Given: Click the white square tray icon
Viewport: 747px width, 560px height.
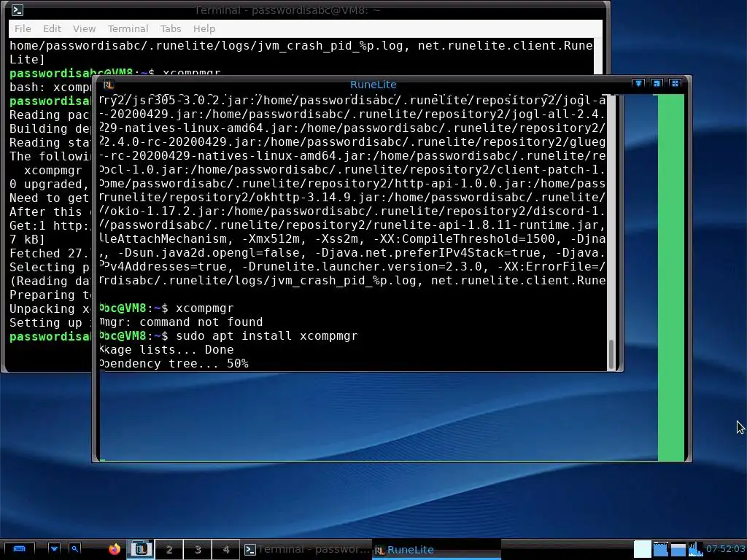Looking at the screenshot, I should [x=642, y=549].
